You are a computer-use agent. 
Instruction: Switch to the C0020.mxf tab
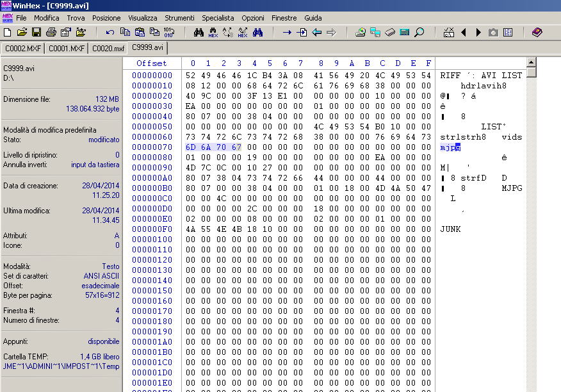pyautogui.click(x=108, y=48)
